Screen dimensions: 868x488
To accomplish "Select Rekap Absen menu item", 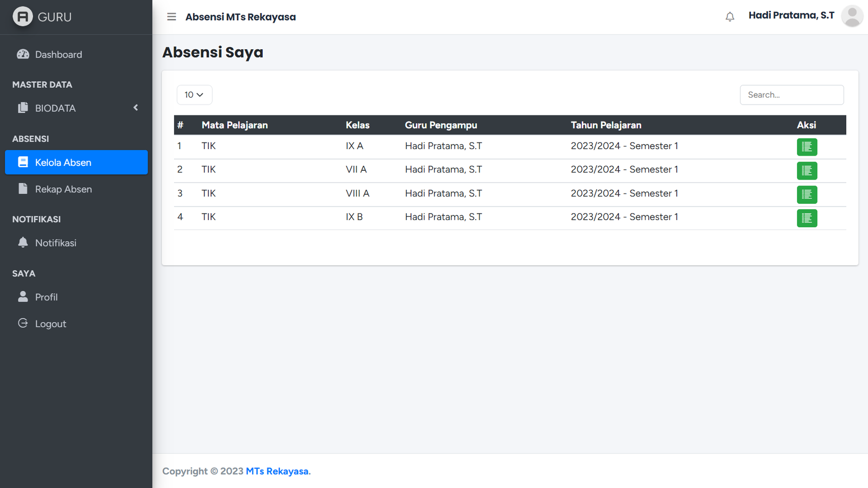I will point(63,189).
